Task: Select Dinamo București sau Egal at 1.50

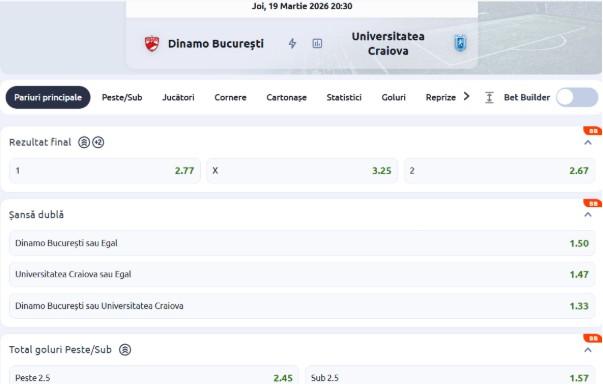Action: (302, 243)
